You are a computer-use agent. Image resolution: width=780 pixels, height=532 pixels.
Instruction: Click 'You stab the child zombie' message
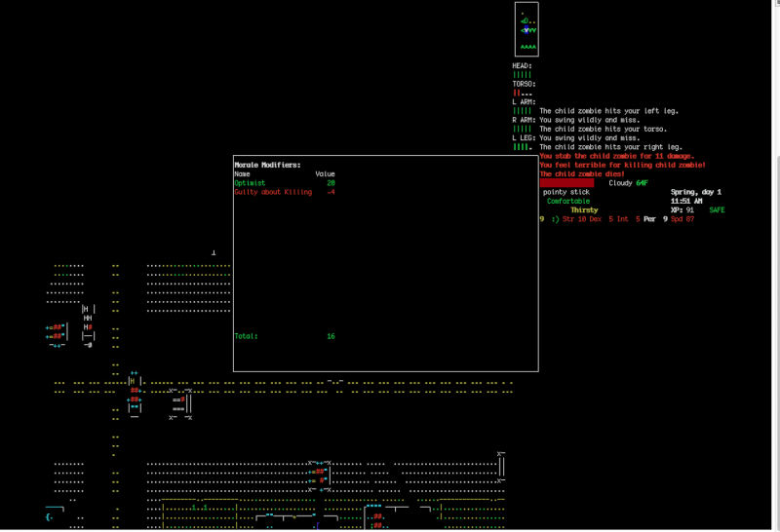[x=617, y=156]
